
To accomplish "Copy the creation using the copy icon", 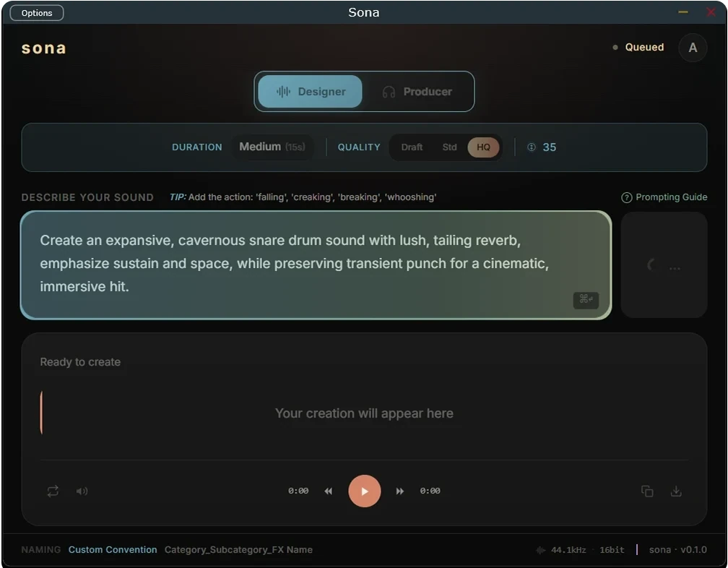I will (x=647, y=491).
